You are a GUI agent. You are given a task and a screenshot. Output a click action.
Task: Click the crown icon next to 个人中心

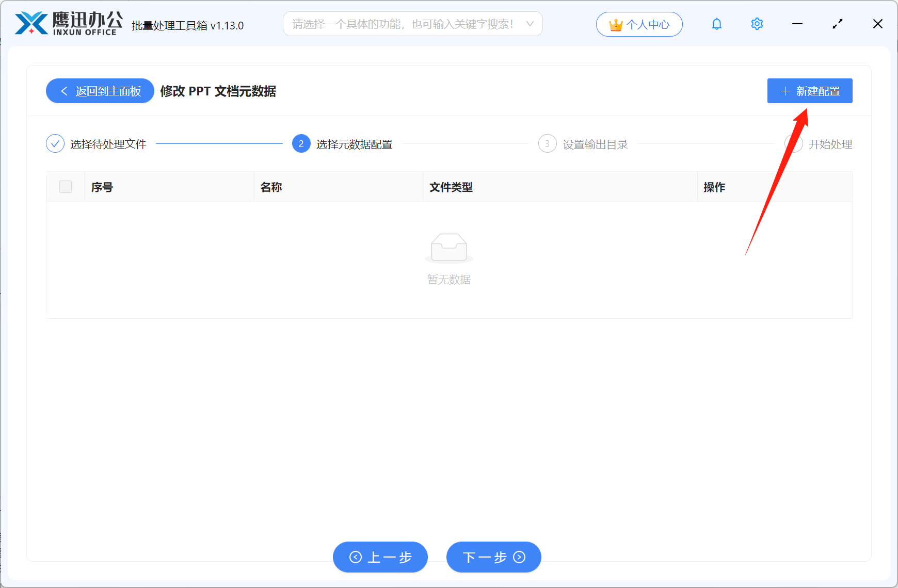[x=616, y=24]
